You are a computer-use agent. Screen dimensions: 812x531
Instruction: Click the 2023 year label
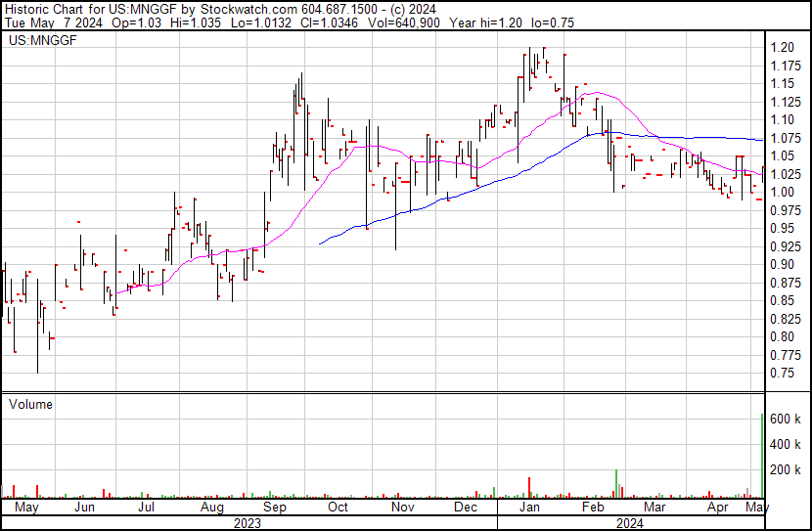(x=247, y=523)
